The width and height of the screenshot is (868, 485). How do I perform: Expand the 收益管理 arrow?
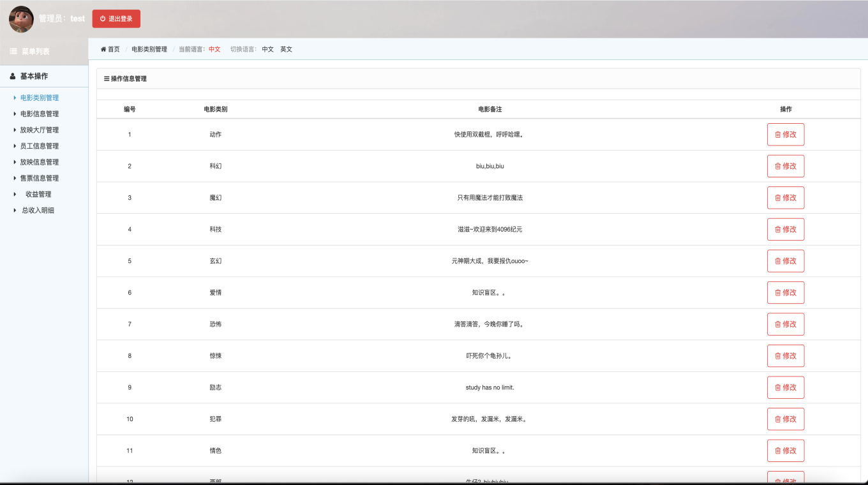click(x=15, y=194)
